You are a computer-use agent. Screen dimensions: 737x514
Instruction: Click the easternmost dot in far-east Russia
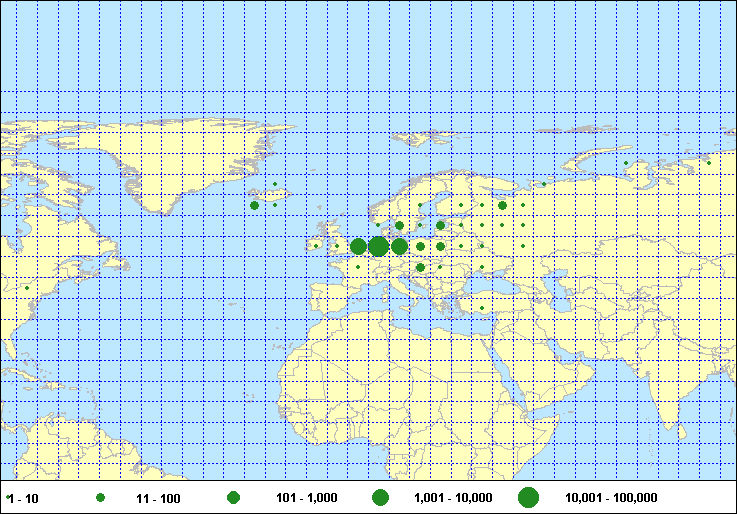[x=709, y=163]
